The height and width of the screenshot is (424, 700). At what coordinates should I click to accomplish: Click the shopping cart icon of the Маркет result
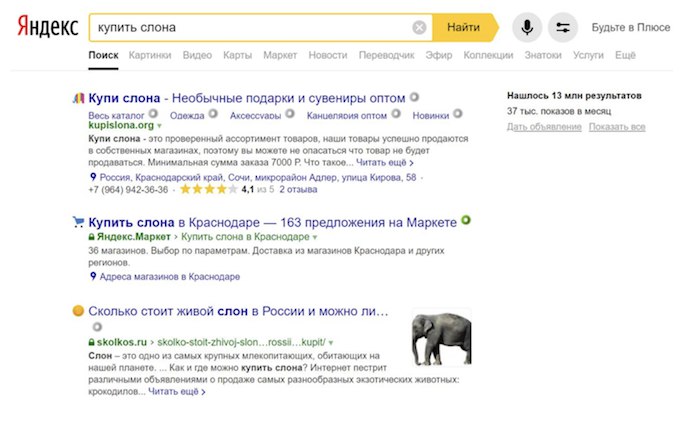(x=78, y=222)
